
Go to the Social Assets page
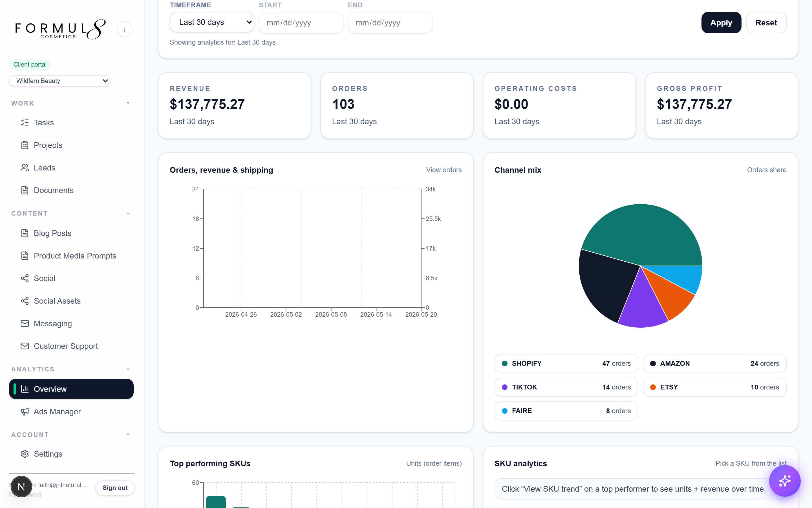[71, 301]
